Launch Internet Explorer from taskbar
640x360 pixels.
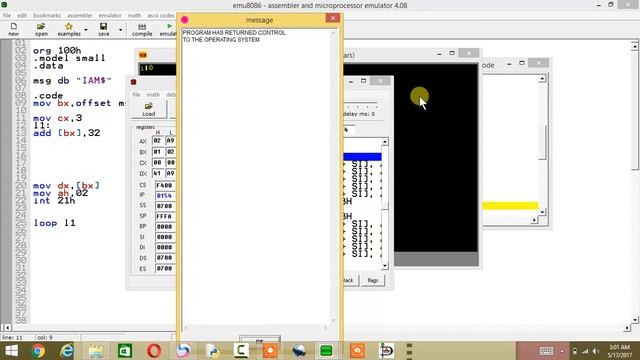pyautogui.click(x=67, y=351)
